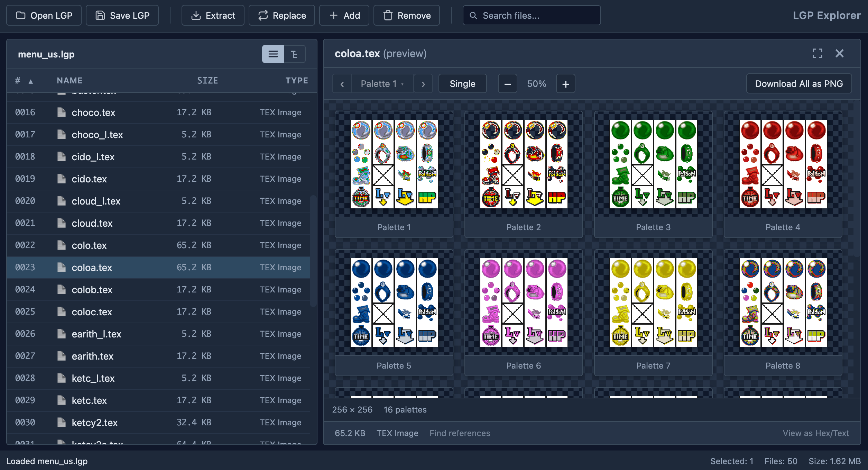Switch to tree view layout
Screen dimensions: 868x470
(x=295, y=54)
